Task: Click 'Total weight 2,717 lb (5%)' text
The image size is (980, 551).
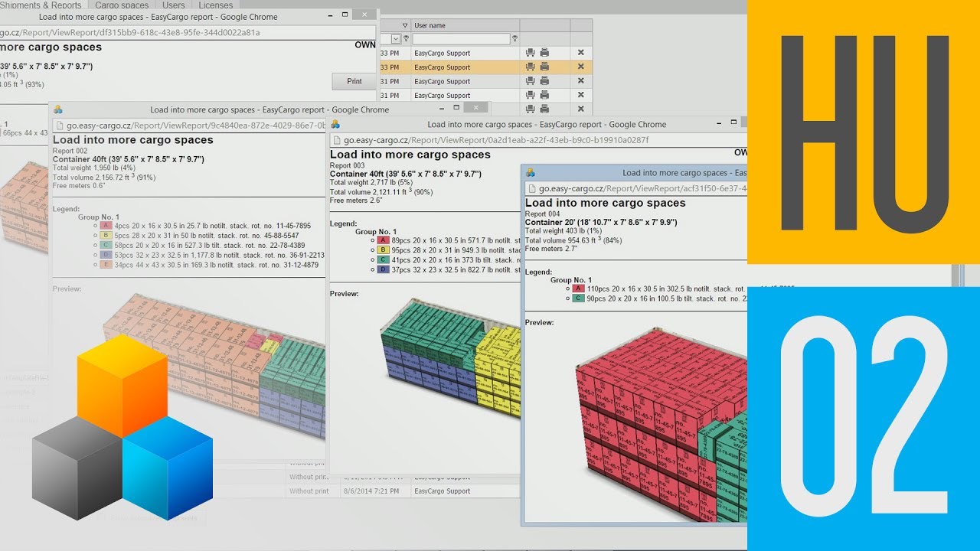Action: click(371, 183)
